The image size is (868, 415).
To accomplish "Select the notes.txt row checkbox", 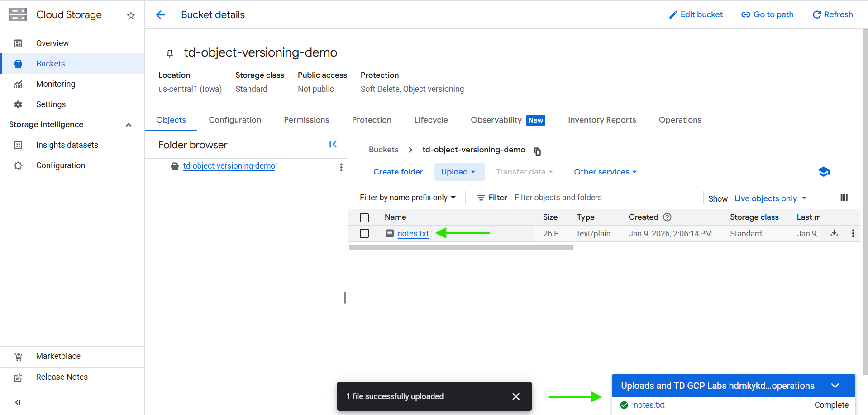I will point(364,233).
